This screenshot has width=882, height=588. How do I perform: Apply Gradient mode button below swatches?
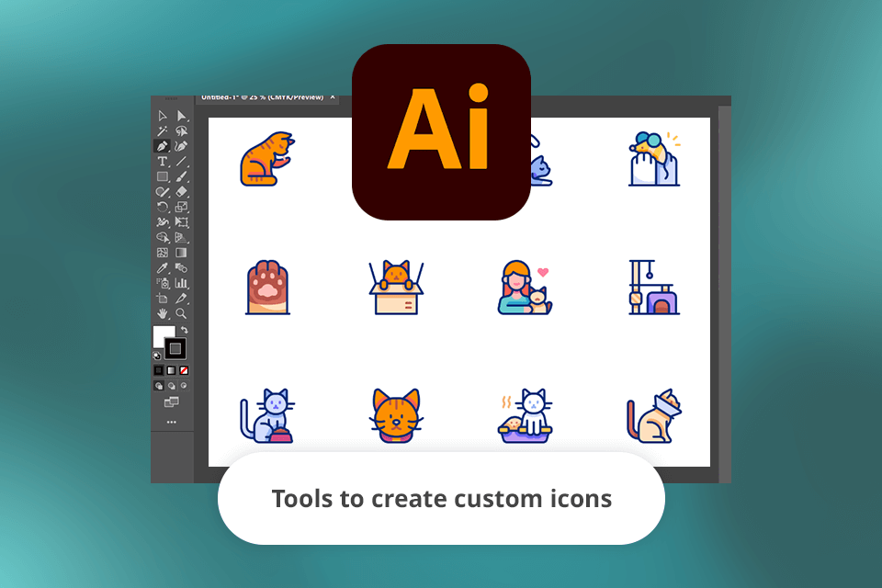(171, 370)
